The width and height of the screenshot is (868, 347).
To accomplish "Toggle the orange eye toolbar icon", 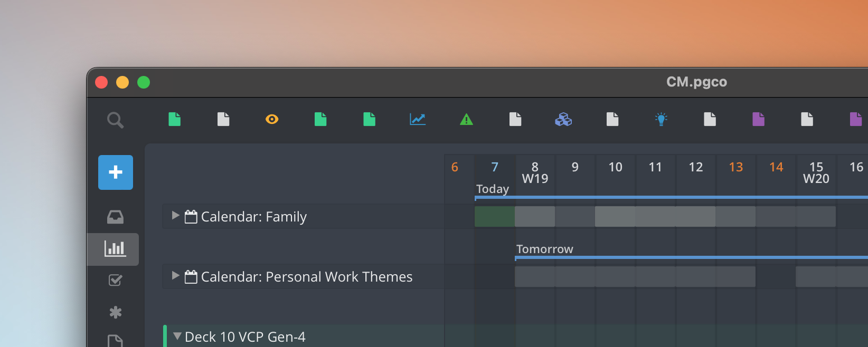I will click(272, 119).
